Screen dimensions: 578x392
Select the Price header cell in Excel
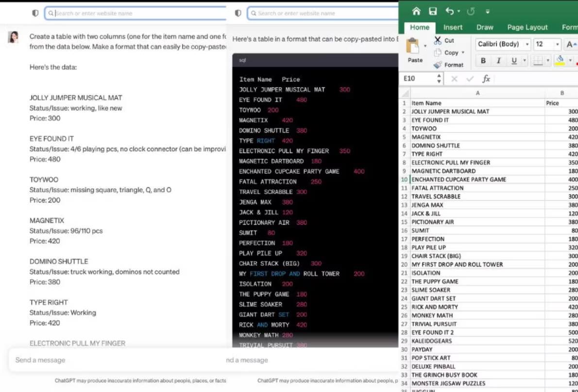click(x=561, y=103)
